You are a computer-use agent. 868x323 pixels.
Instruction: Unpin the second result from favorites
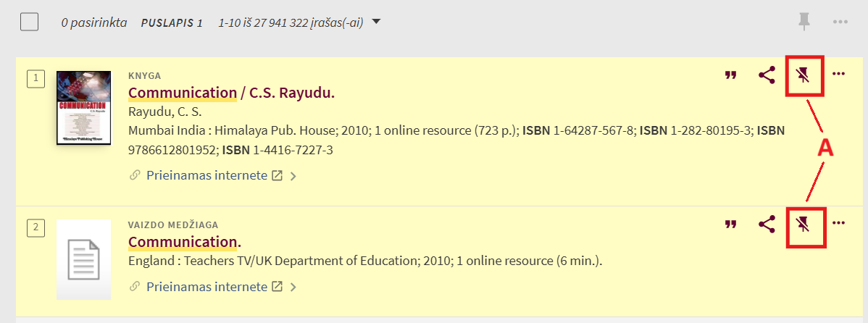pos(803,224)
